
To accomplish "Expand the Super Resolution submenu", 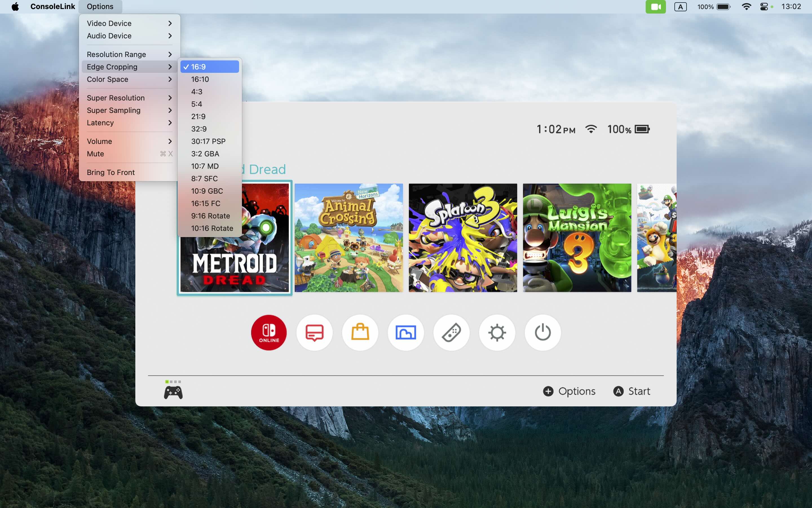I will [129, 98].
